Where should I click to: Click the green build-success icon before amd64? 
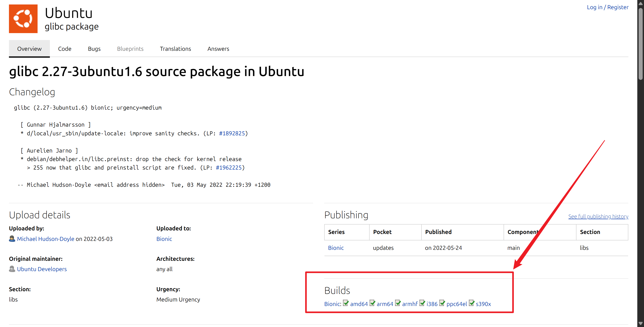(346, 303)
